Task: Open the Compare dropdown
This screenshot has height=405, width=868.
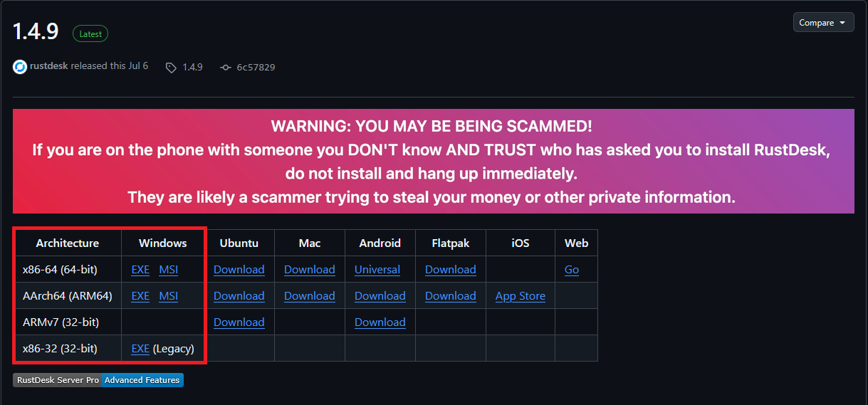Action: pyautogui.click(x=823, y=23)
